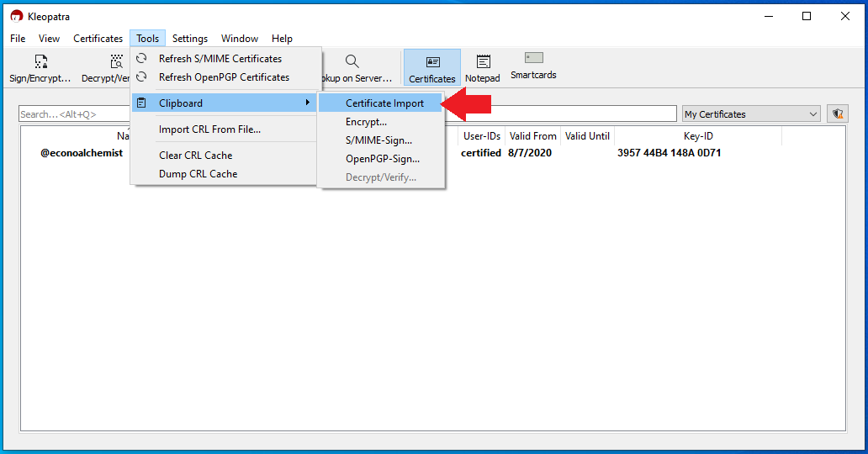
Task: Click the clipboard icon in Tools menu
Action: click(141, 103)
